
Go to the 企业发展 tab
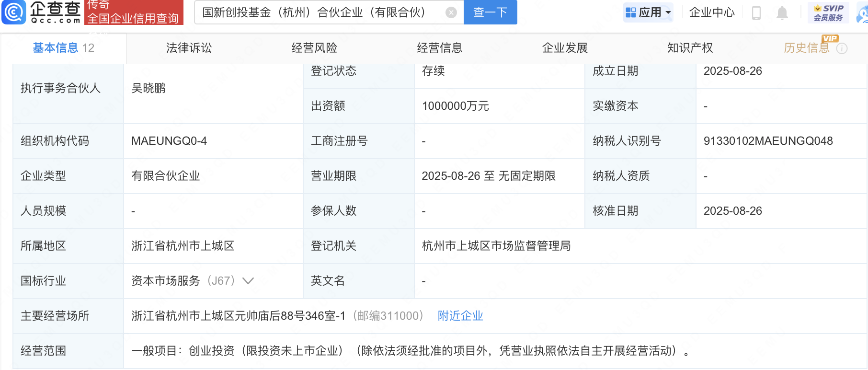point(565,48)
